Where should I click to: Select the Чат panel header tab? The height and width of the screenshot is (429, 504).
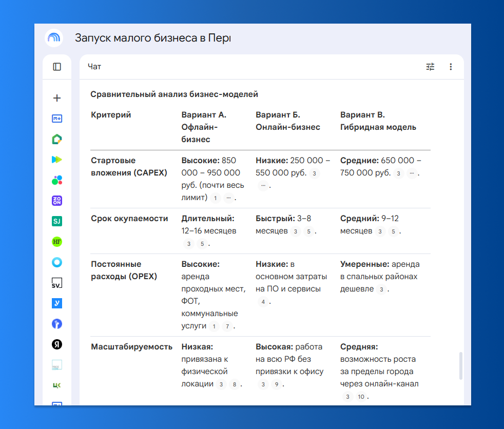(94, 67)
